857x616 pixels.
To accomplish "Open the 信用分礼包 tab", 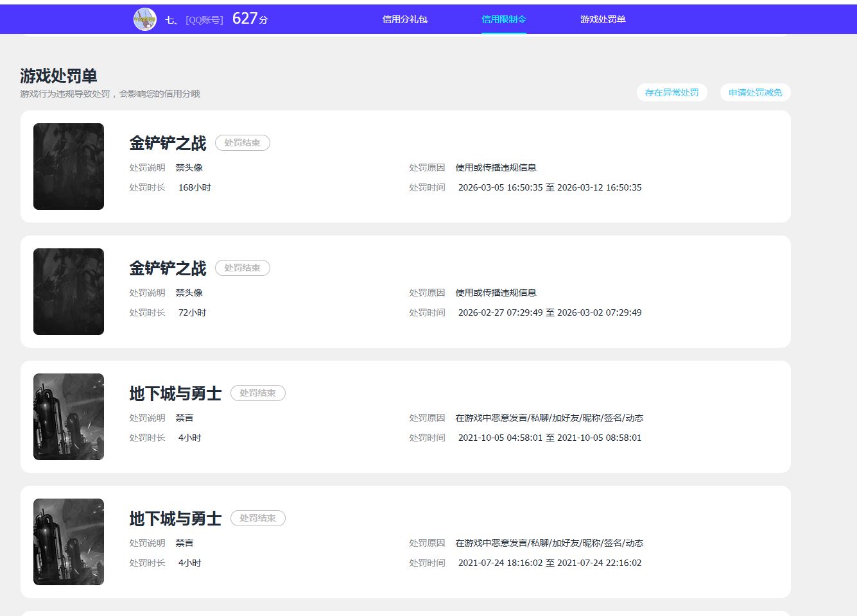I will click(404, 20).
